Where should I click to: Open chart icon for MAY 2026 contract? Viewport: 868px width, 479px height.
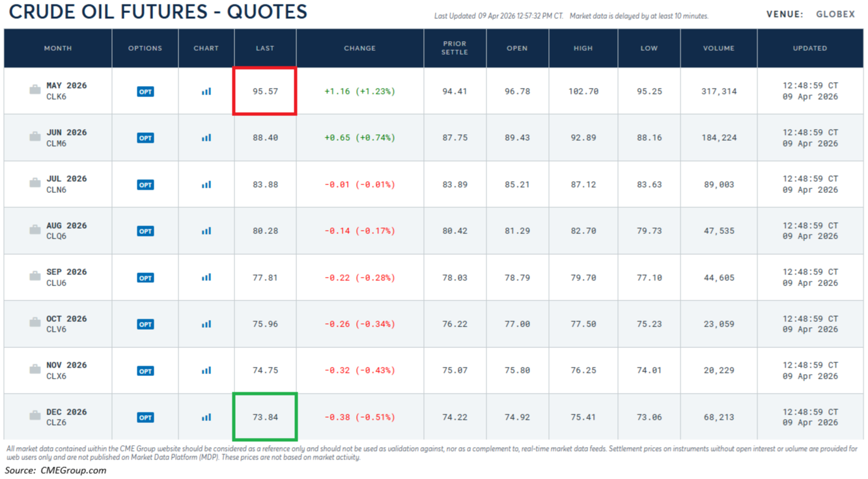206,91
